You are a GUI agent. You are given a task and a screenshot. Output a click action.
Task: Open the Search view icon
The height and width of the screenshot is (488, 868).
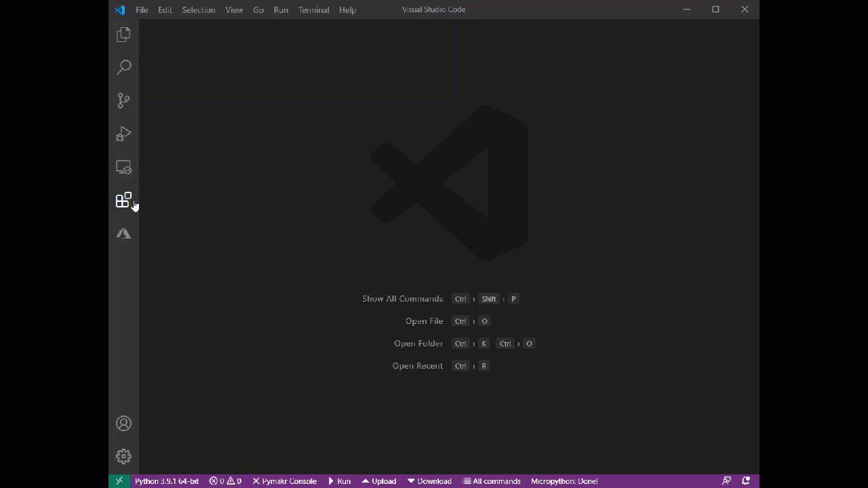pos(123,67)
